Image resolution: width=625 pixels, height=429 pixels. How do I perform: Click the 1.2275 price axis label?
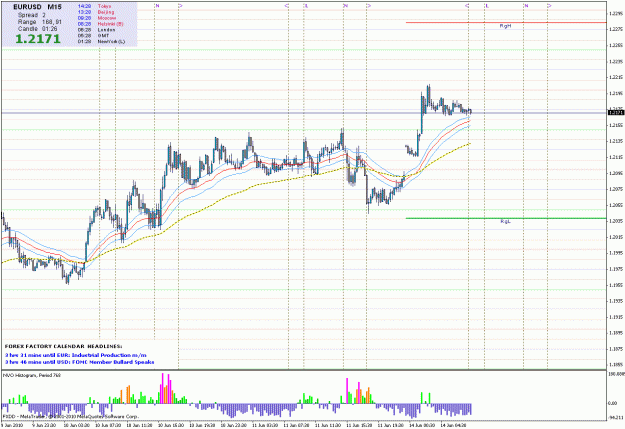pos(616,29)
